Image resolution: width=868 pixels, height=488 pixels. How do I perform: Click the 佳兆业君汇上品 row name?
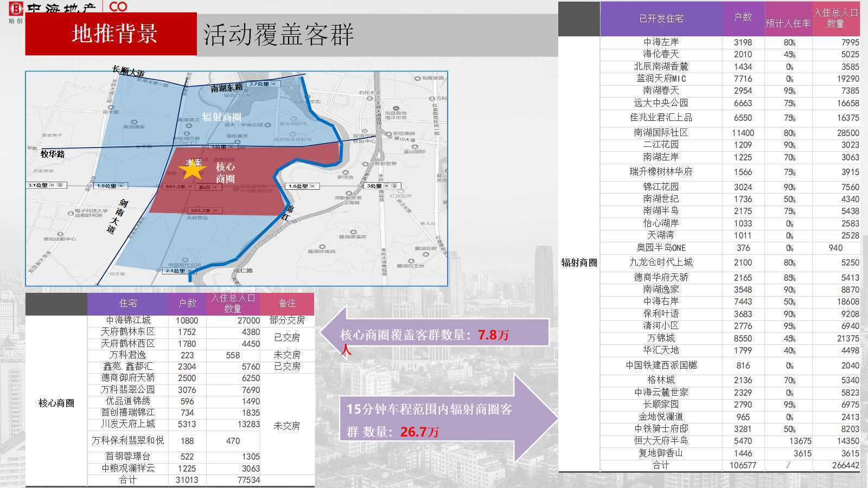(661, 118)
